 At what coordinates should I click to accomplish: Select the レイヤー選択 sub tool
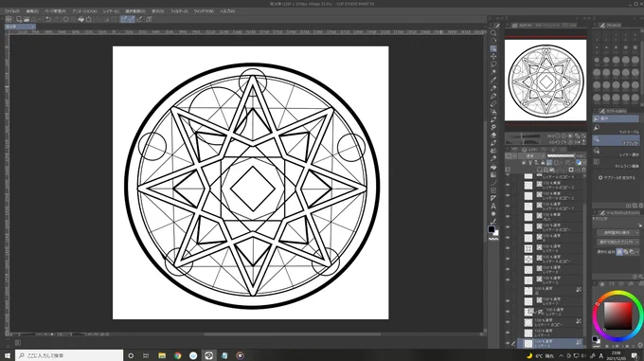[x=616, y=152]
